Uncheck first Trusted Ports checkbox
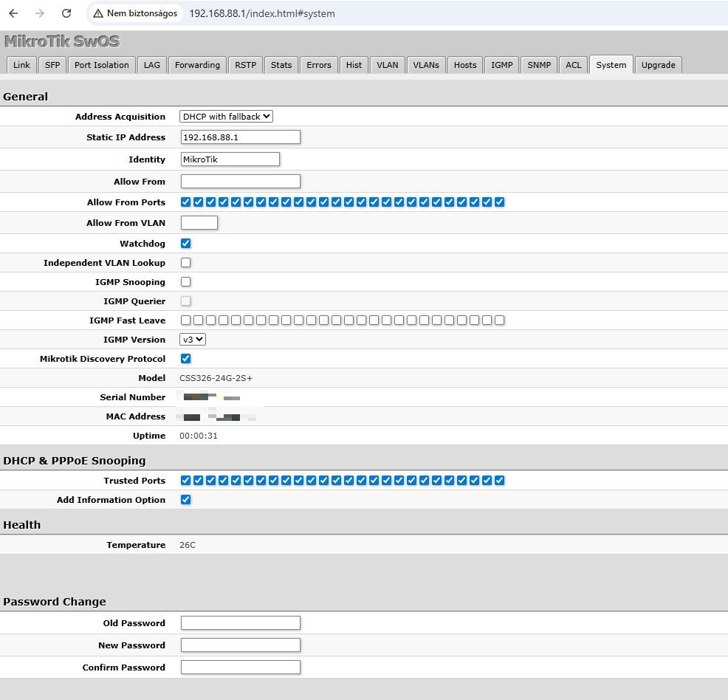Image resolution: width=728 pixels, height=700 pixels. 186,481
